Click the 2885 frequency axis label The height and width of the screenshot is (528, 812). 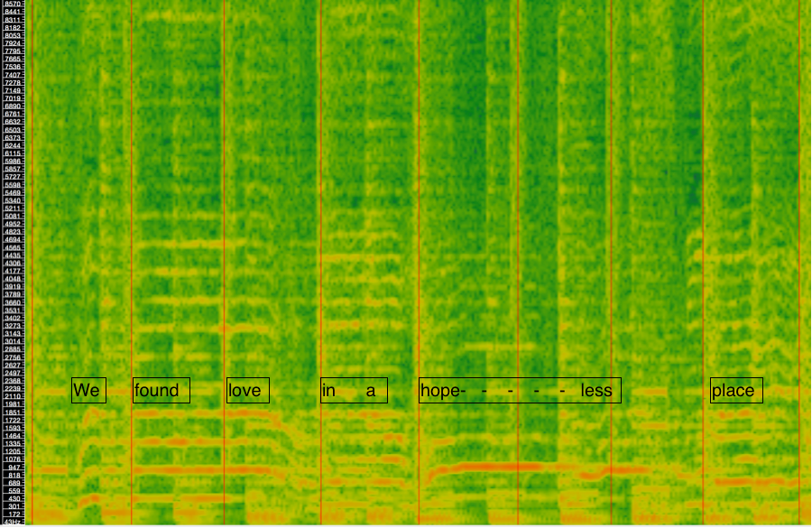[13, 350]
